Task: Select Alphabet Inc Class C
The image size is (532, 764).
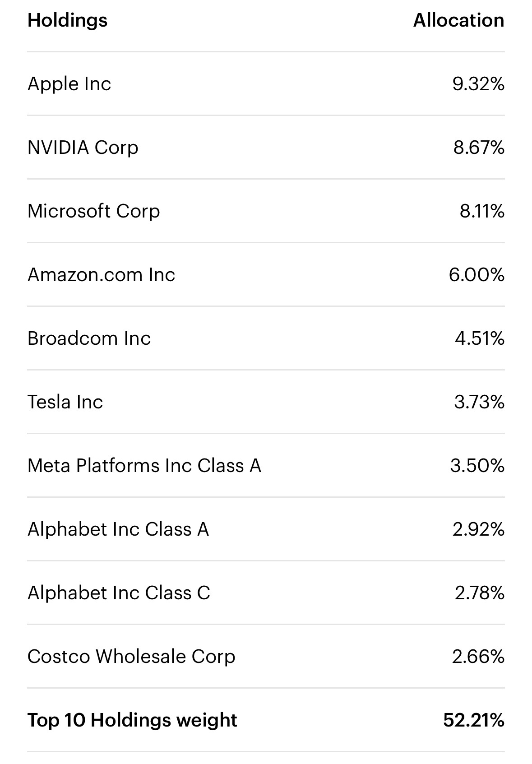Action: pos(266,593)
